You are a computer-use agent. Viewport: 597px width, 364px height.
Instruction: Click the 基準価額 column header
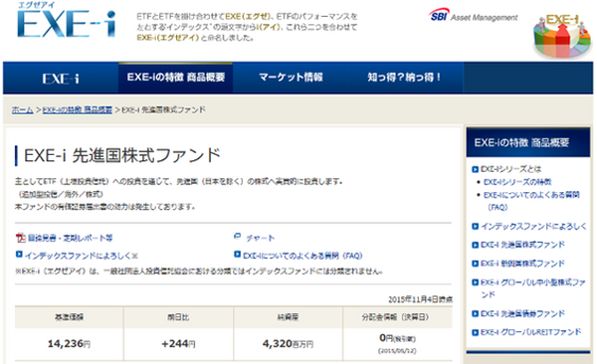pos(70,317)
